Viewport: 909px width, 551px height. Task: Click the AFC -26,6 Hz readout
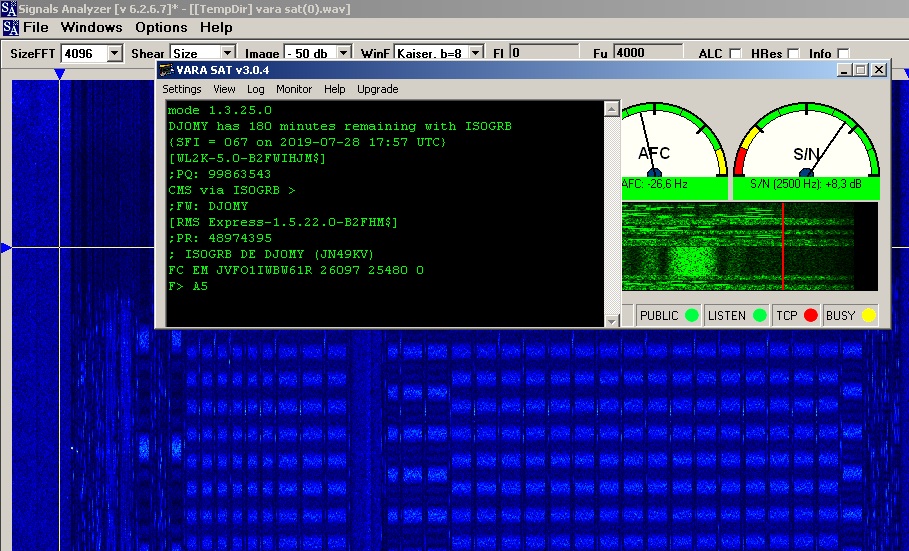click(x=654, y=184)
